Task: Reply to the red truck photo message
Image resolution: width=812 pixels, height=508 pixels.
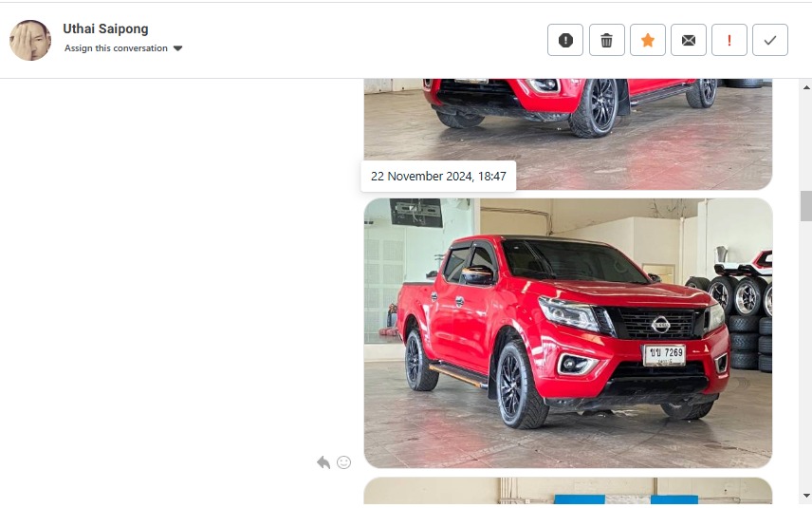Action: tap(323, 462)
